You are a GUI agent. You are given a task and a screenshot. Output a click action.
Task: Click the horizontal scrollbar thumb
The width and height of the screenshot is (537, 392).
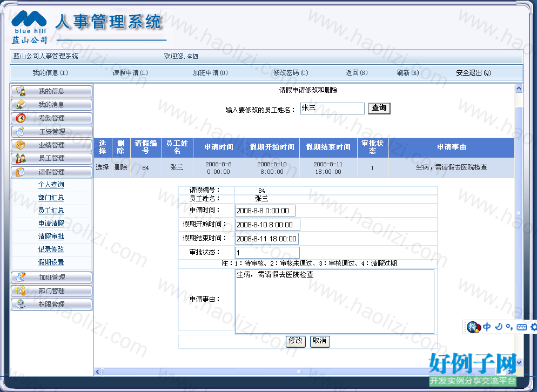point(299,372)
